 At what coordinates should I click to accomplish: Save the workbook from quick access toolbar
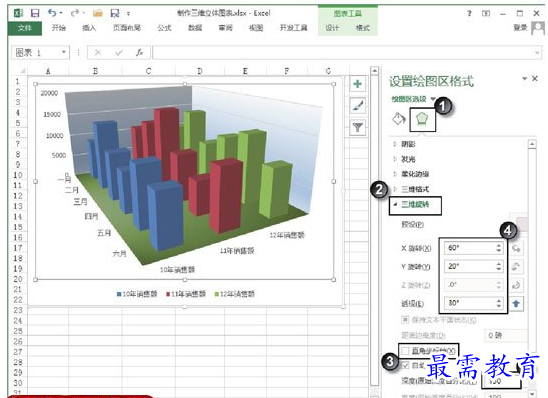35,13
